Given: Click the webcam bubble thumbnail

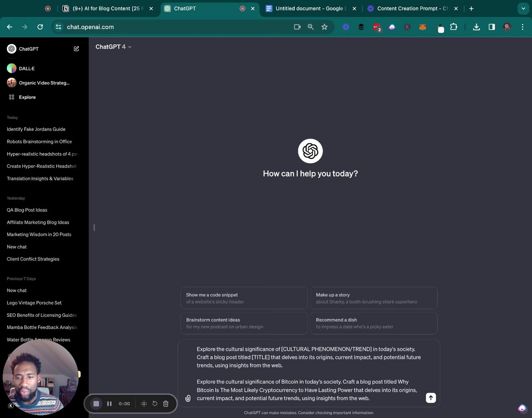Looking at the screenshot, I should click(x=40, y=377).
